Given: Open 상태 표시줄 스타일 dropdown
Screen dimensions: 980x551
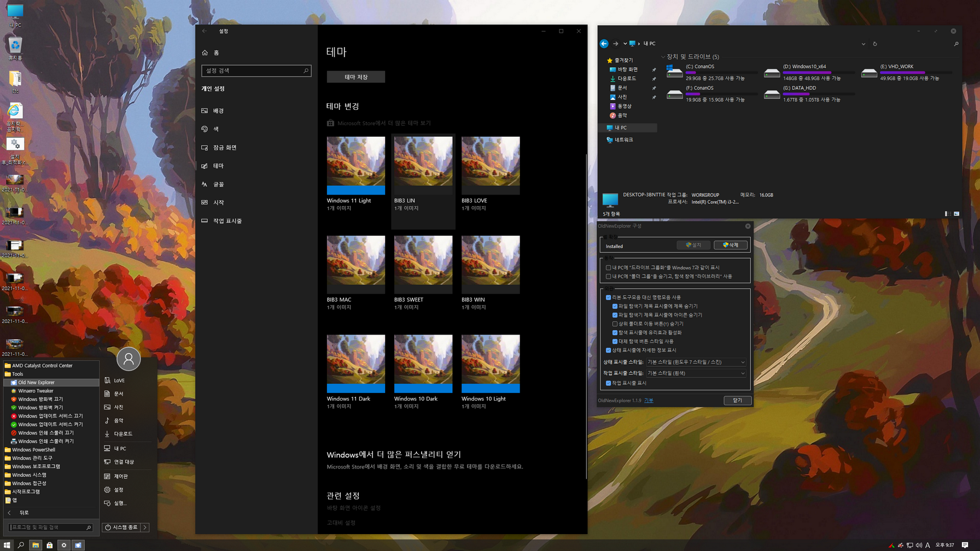Looking at the screenshot, I should 696,362.
